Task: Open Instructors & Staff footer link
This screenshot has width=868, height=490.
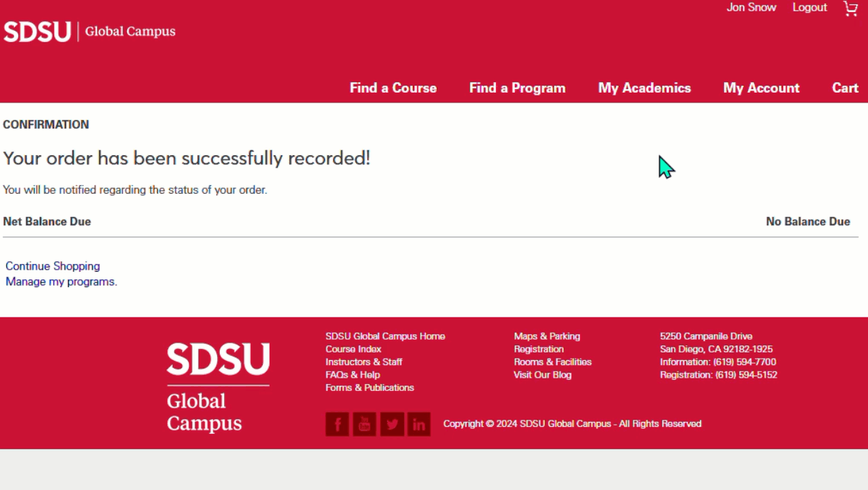Action: point(364,362)
